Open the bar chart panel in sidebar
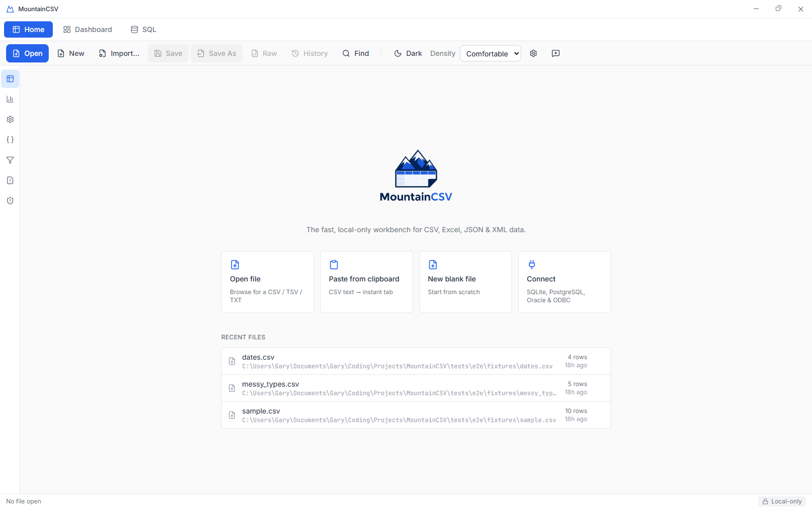The height and width of the screenshot is (508, 812). (x=10, y=99)
